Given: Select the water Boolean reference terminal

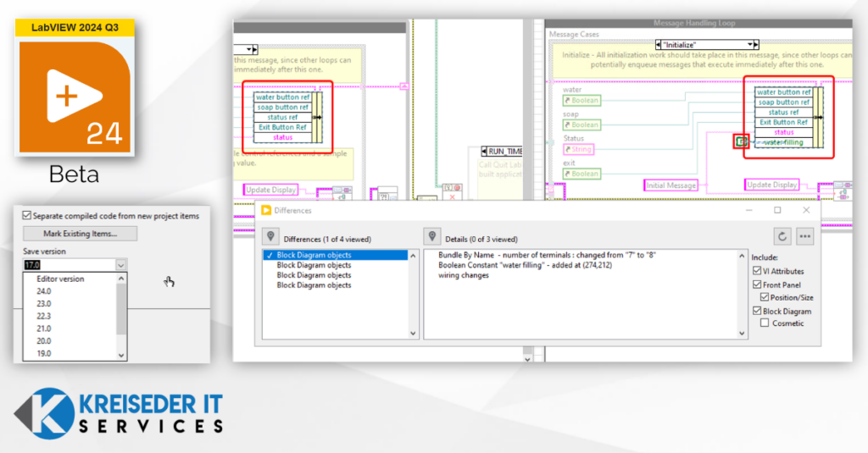Looking at the screenshot, I should coord(581,100).
